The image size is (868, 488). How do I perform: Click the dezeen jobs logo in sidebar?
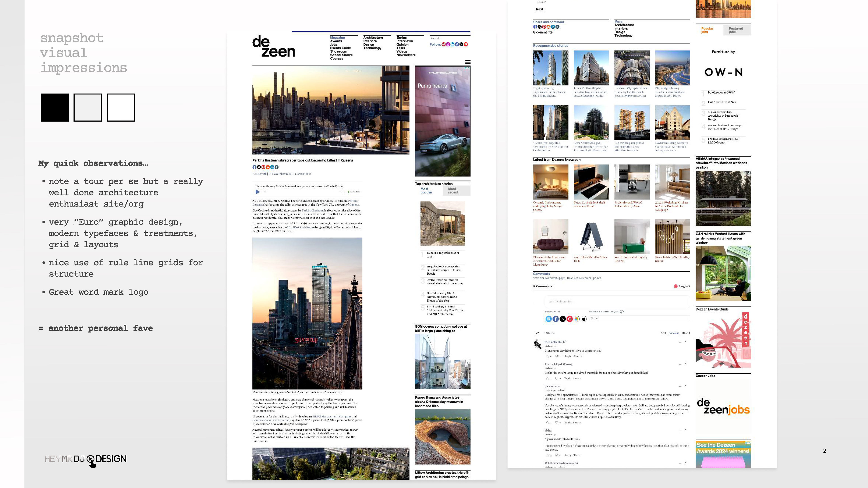(723, 406)
